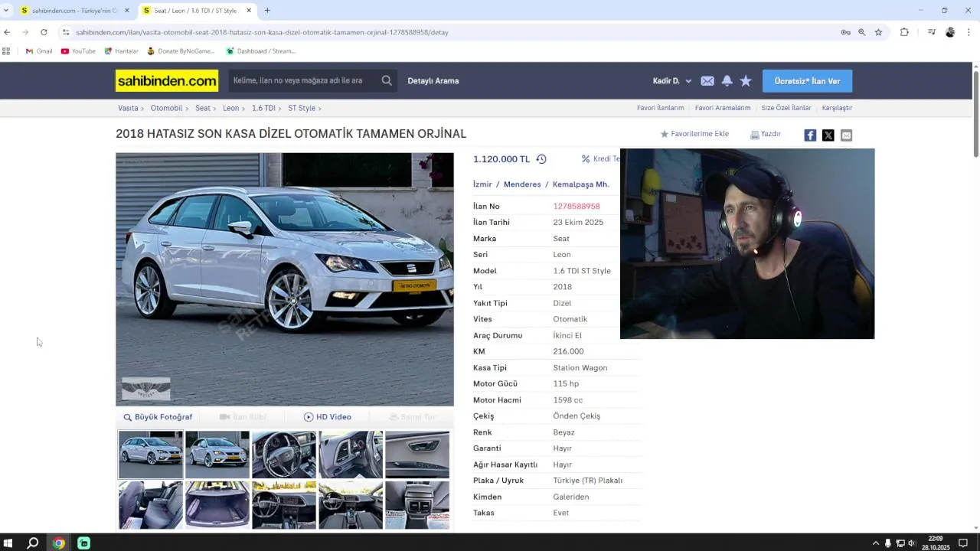Show hidden system tray icons
This screenshot has height=551, width=980.
point(876,543)
